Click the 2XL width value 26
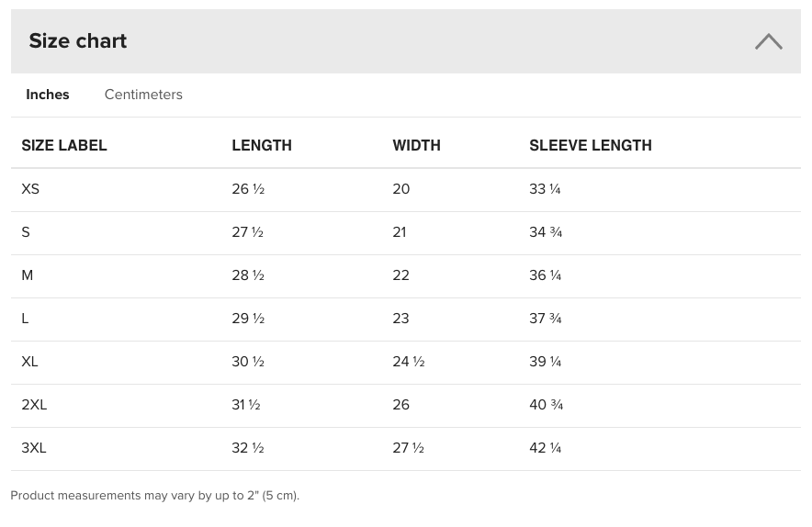 [x=401, y=405]
